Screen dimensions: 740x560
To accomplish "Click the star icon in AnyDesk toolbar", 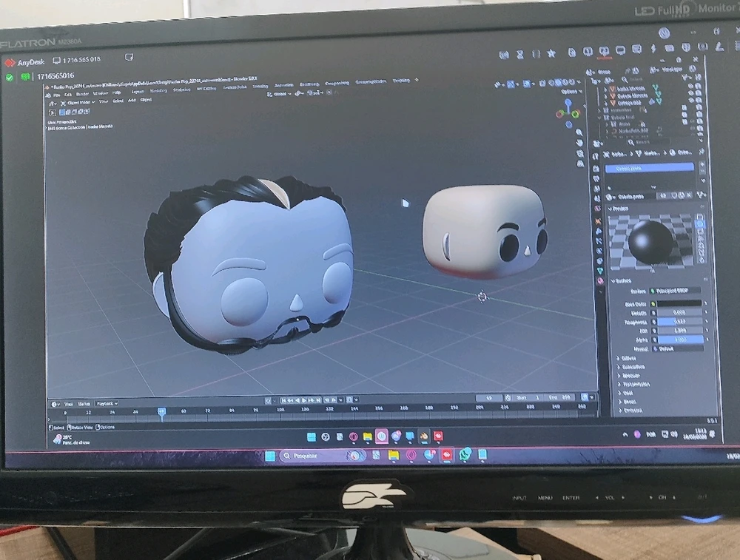I will click(x=551, y=54).
